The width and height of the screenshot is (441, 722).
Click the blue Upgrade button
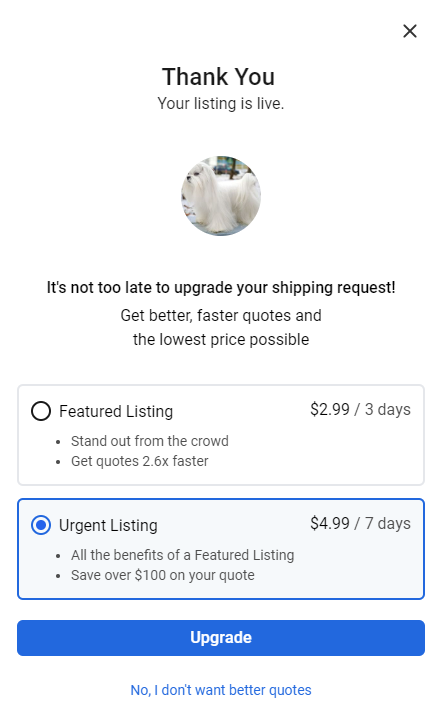tap(221, 638)
